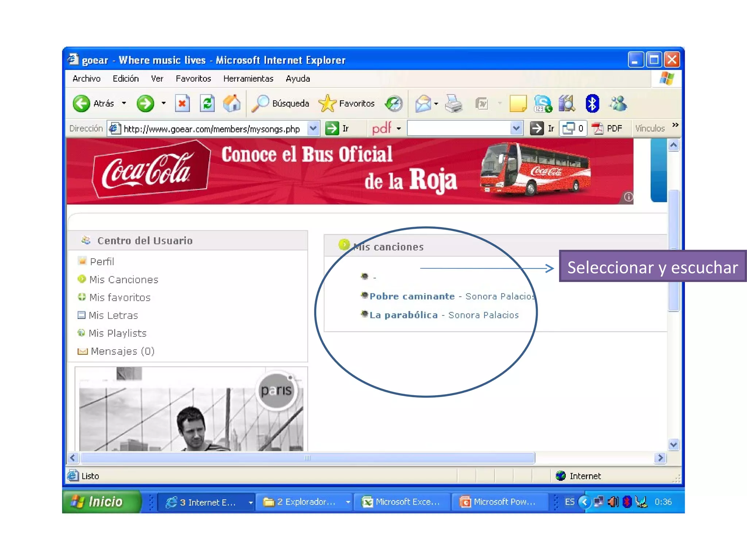The image size is (747, 560).
Task: Click the PDF convert button
Action: pyautogui.click(x=607, y=128)
